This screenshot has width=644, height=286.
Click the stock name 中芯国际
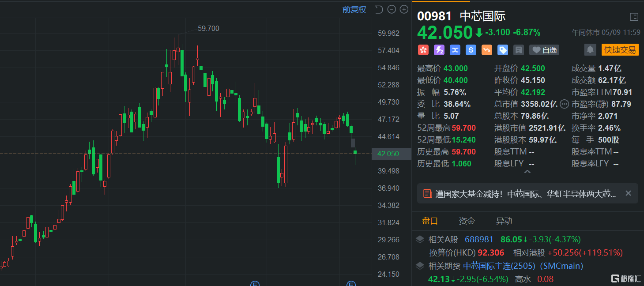[483, 16]
